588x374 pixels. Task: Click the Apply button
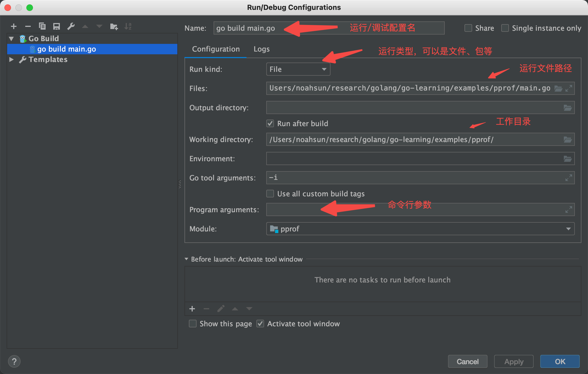click(x=513, y=361)
